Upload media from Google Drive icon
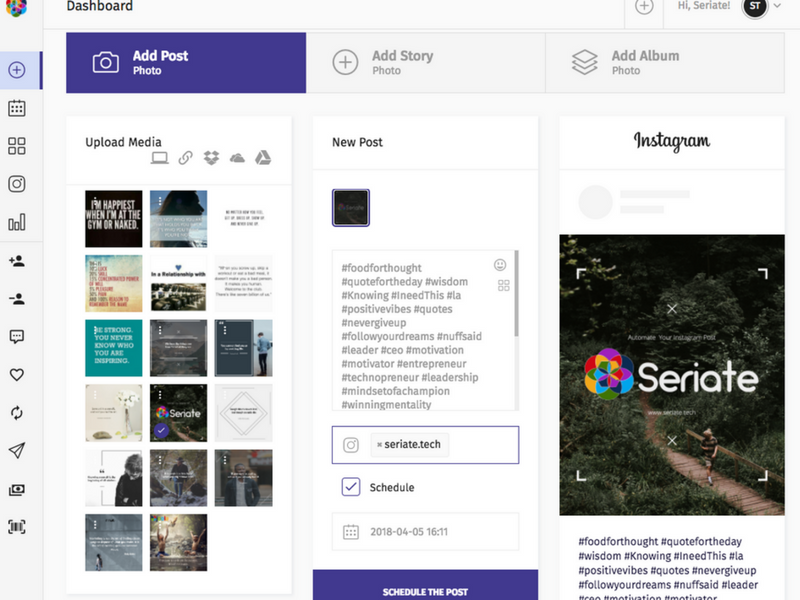Viewport: 800px width, 600px height. pos(263,158)
